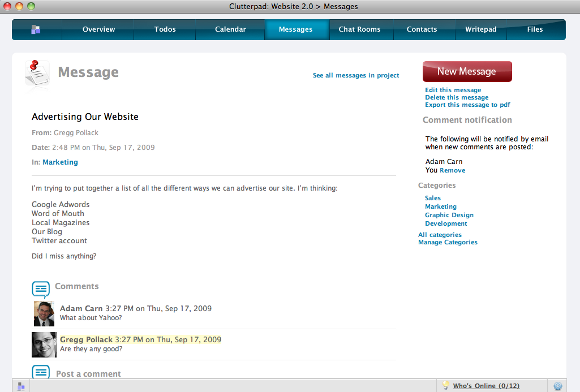The image size is (580, 392).
Task: Export this message to pdf
Action: (468, 105)
